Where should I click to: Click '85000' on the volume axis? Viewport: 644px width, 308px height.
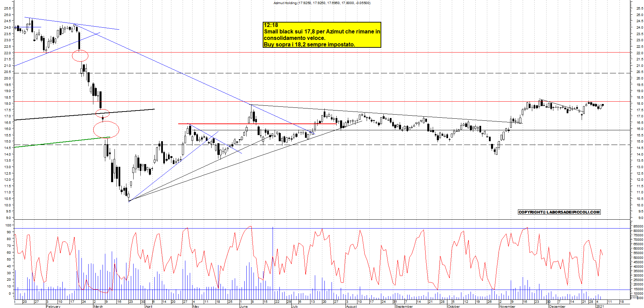click(x=638, y=226)
